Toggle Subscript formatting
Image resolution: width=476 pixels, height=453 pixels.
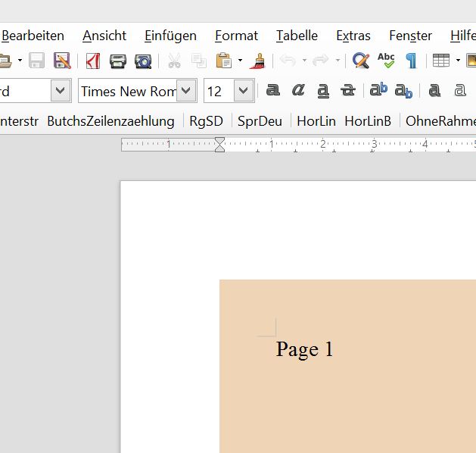pos(403,91)
